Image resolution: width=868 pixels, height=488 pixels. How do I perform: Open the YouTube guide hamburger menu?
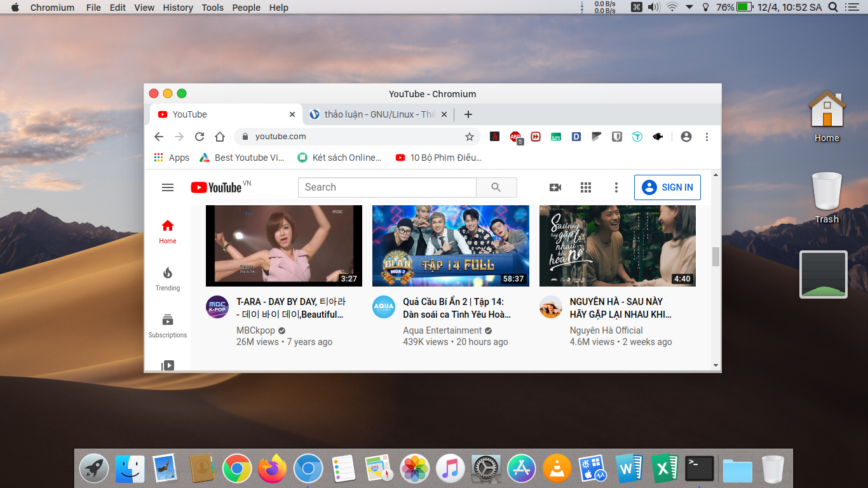tap(168, 187)
